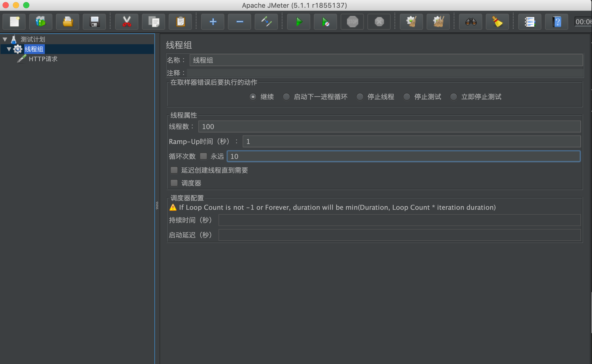Collapse the 测试计划 tree node
This screenshot has height=364, width=592.
tap(5, 39)
